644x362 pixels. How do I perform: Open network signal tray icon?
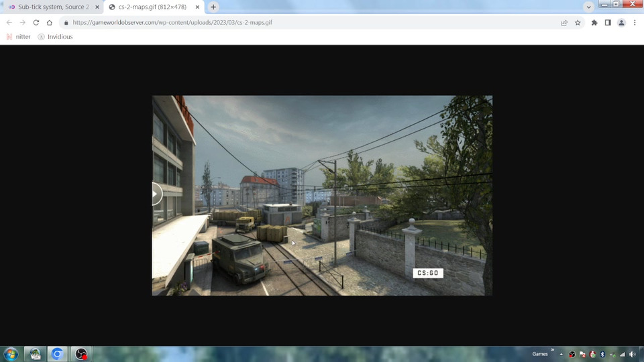[623, 354]
